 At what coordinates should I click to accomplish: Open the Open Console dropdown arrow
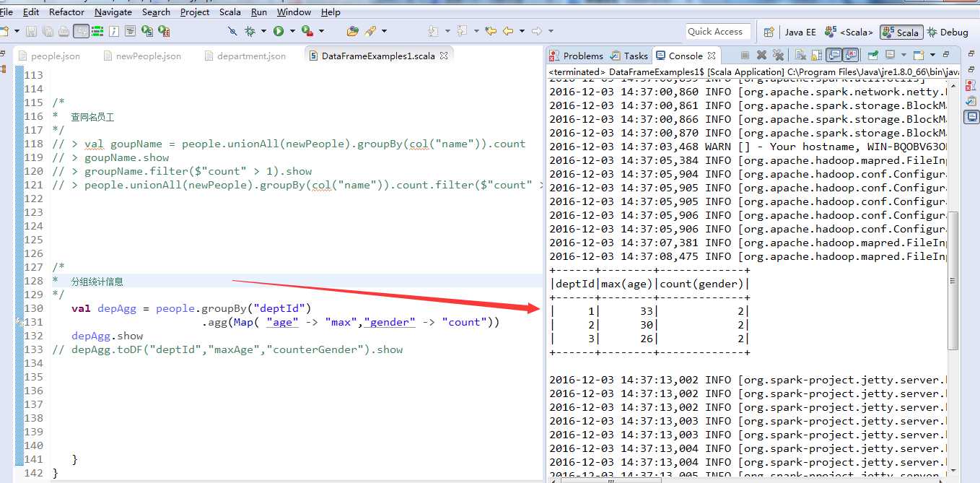(932, 55)
